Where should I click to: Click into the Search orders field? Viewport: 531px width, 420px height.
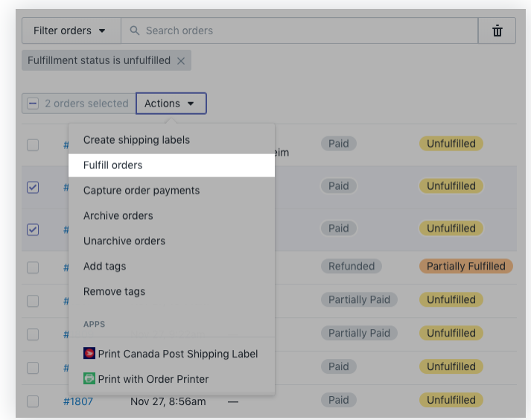(305, 31)
